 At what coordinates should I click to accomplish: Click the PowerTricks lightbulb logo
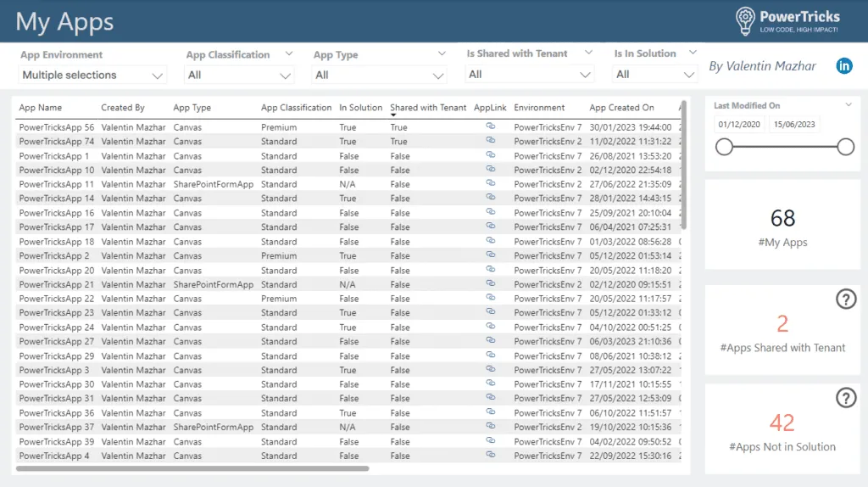[x=744, y=21]
